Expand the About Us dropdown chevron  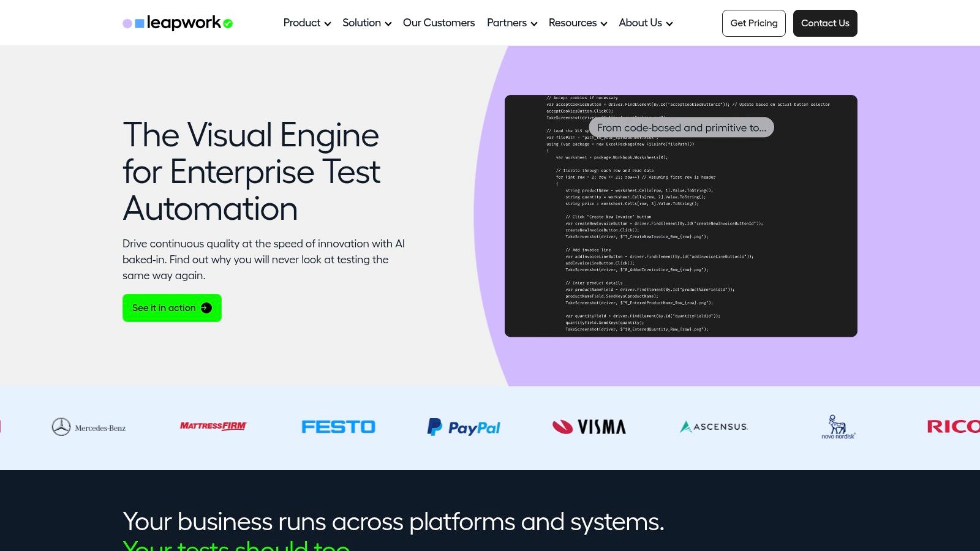pos(669,24)
